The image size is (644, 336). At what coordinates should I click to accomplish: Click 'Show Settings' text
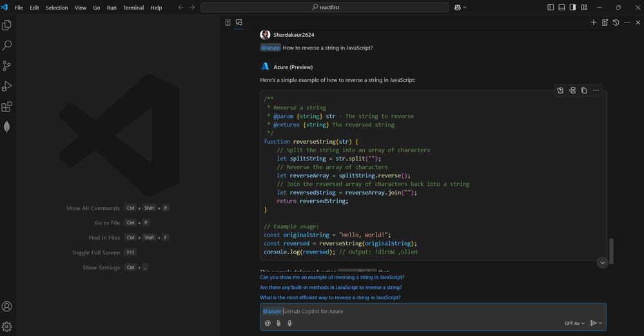click(x=101, y=268)
